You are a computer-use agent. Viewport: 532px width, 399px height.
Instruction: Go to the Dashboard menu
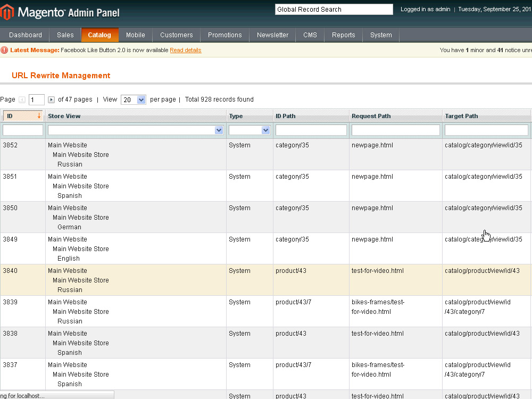[26, 35]
